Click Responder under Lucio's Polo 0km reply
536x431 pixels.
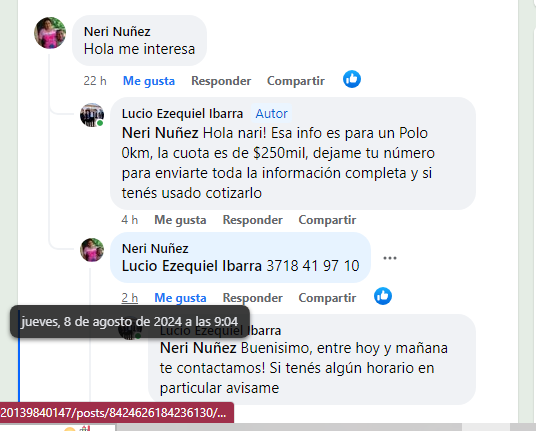click(x=253, y=220)
